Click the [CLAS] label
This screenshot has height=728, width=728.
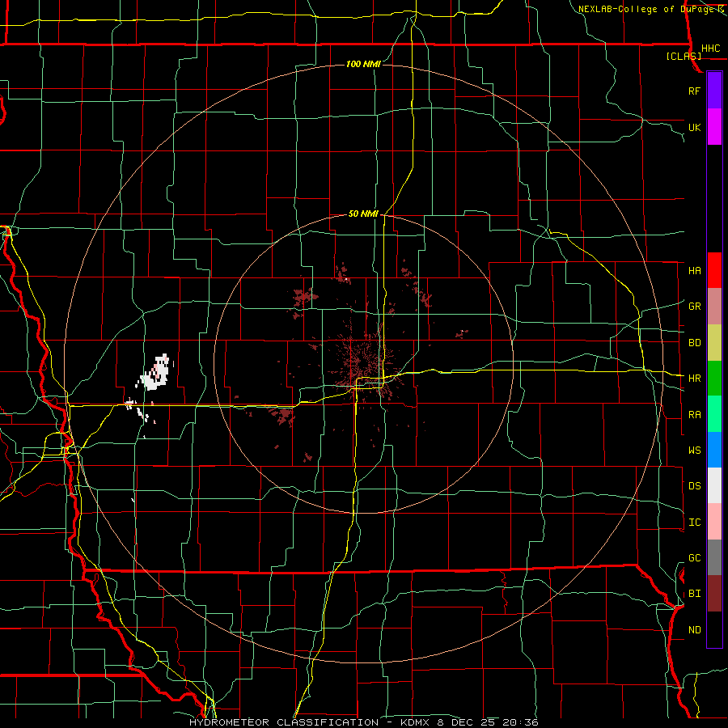coord(684,56)
